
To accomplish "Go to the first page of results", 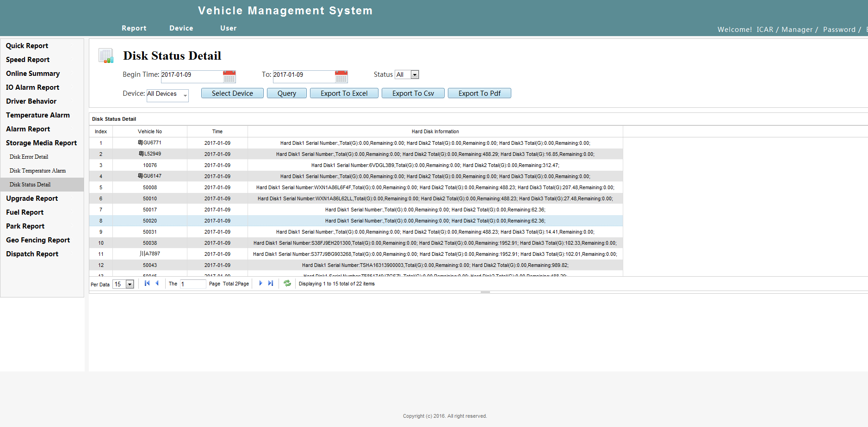I will 147,284.
